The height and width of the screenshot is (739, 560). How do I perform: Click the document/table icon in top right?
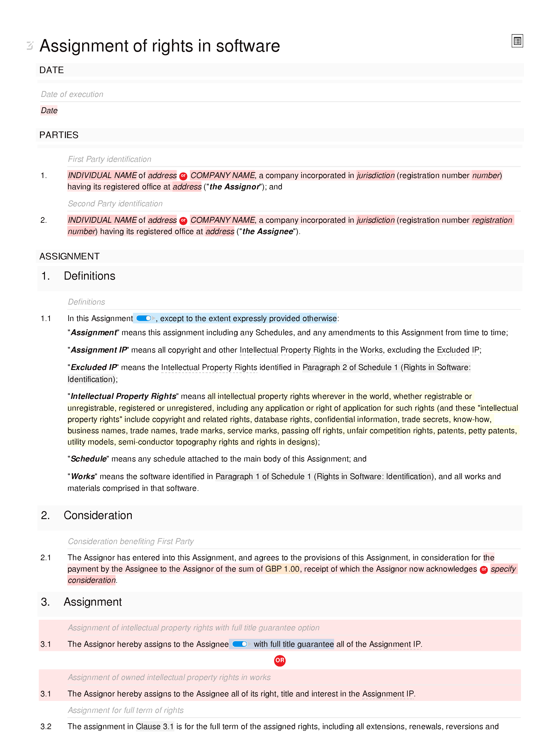tap(518, 42)
